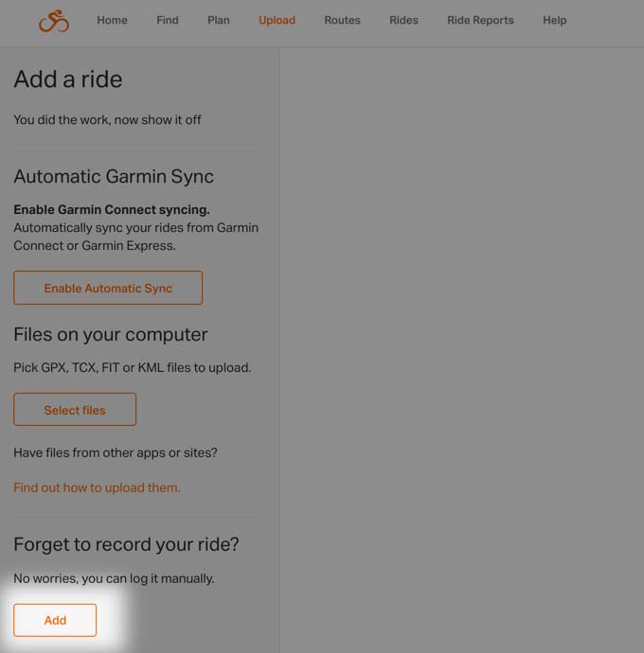This screenshot has height=653, width=644.
Task: Click 'Enable Garmin Connect syncing.' text
Action: (112, 209)
